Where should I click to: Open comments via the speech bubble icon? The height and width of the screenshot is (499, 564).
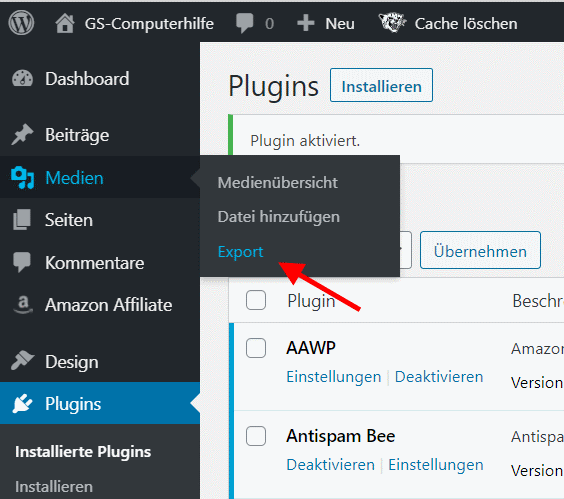coord(245,23)
